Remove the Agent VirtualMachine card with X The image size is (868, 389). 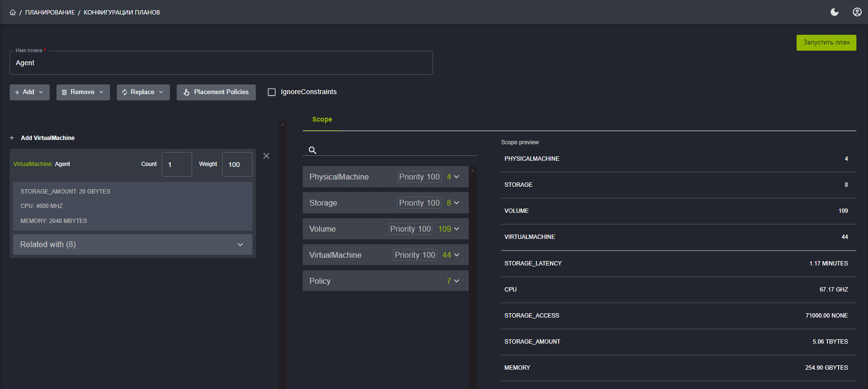[266, 156]
